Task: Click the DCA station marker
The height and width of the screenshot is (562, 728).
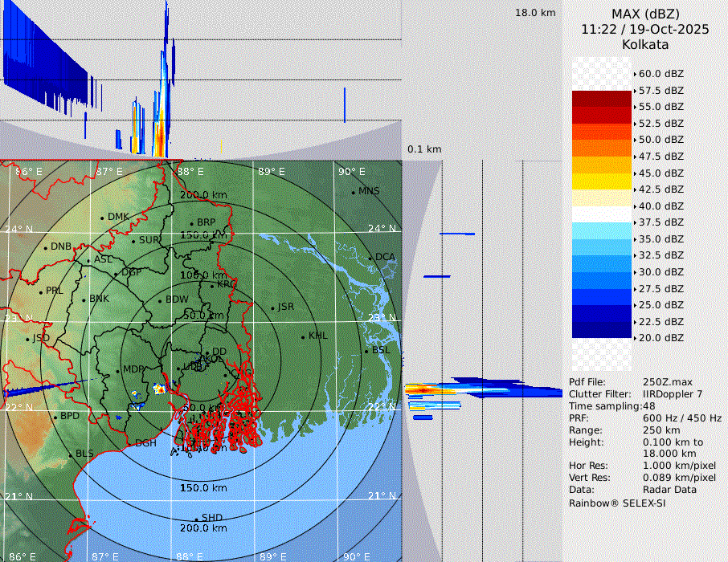Action: [370, 258]
